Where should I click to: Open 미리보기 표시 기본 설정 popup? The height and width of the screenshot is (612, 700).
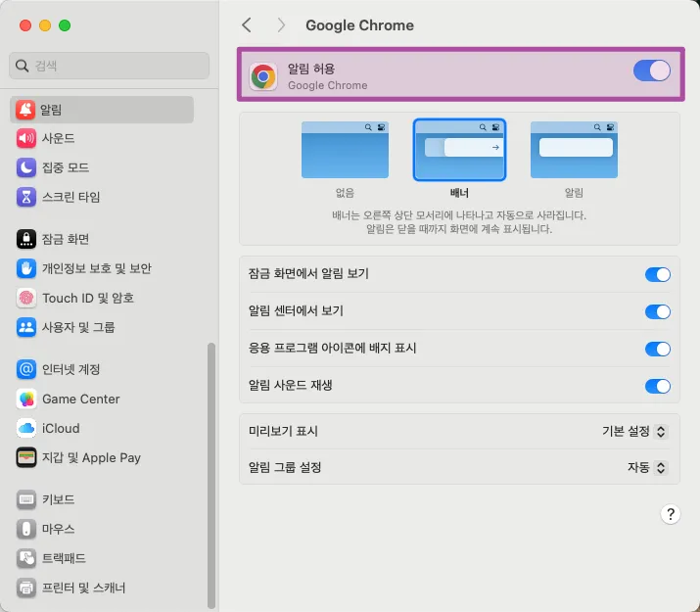pyautogui.click(x=634, y=431)
